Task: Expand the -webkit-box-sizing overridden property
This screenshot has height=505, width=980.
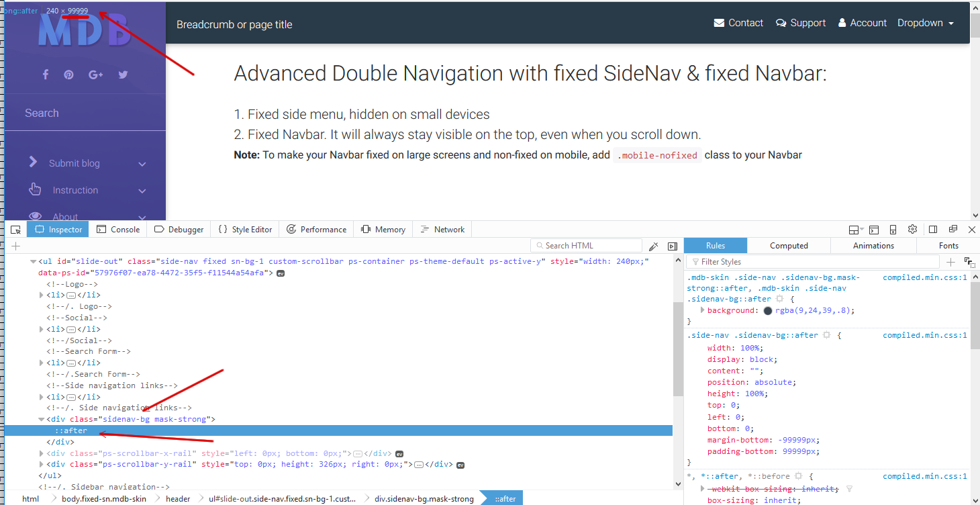Action: point(702,488)
